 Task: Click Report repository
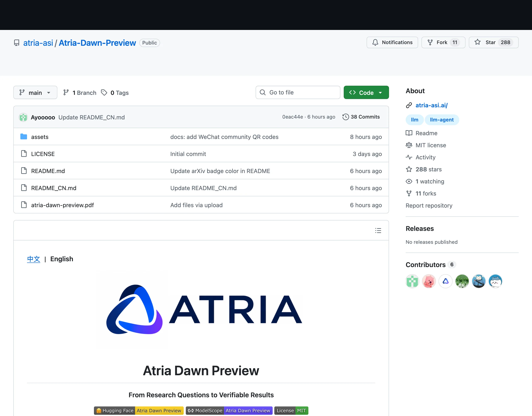(x=429, y=206)
